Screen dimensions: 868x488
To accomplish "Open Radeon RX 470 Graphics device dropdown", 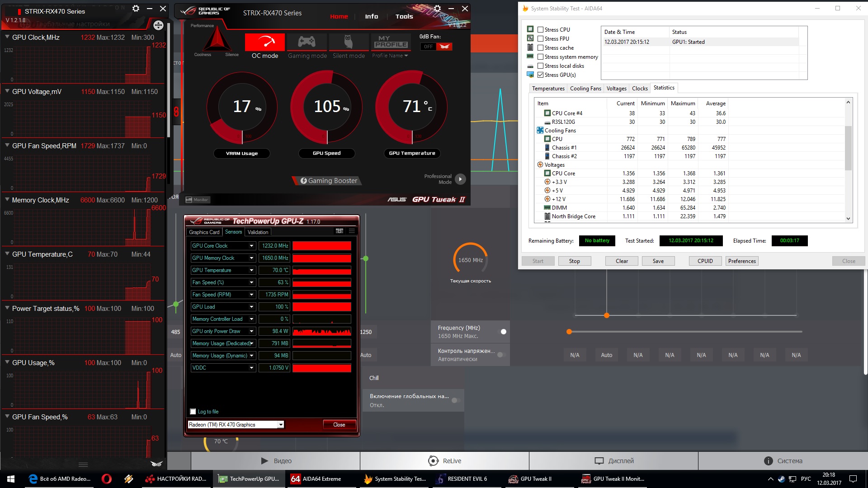I will [x=281, y=425].
